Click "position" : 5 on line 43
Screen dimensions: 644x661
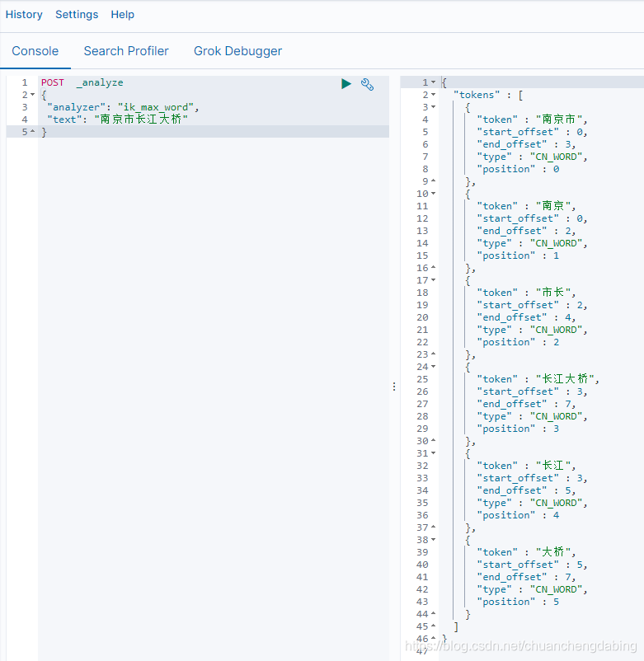(x=518, y=602)
